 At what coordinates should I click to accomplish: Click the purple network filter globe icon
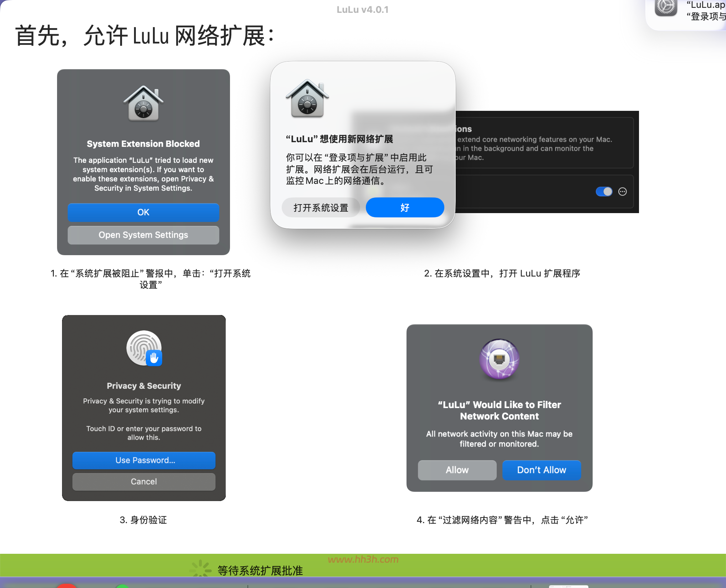coord(499,359)
